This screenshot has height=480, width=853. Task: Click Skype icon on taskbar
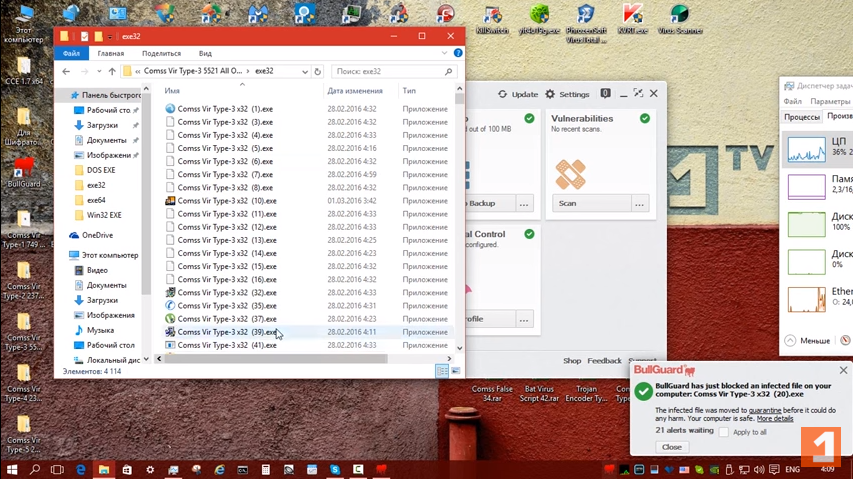(x=335, y=469)
